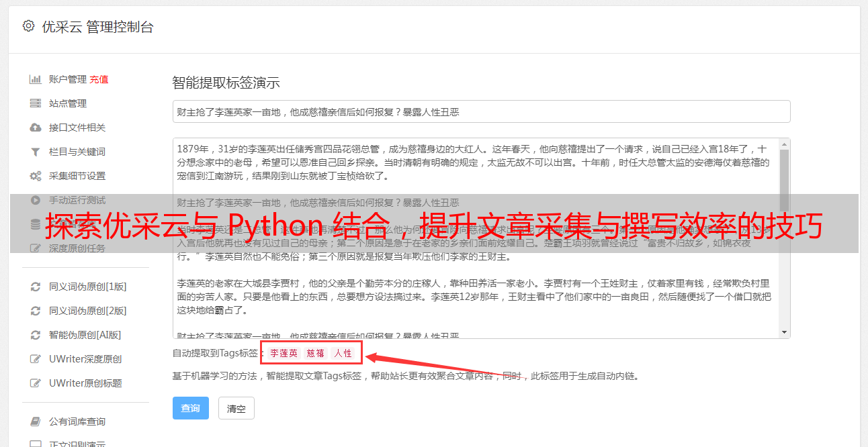Select the 人性 tag
Viewport: 868px width, 447px height.
343,353
